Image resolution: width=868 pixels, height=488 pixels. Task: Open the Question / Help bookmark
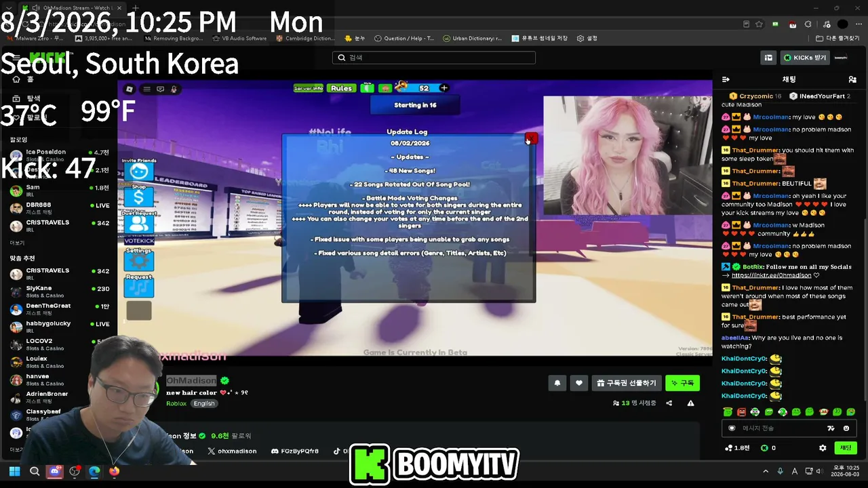(x=404, y=39)
